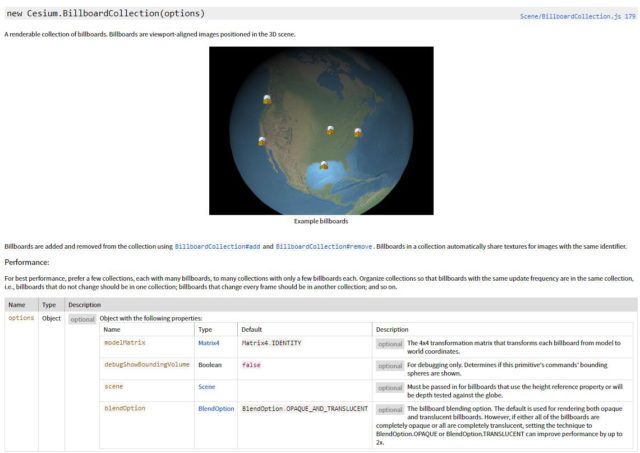Click the 'BlendOption.OPAQUE_AND_TRANSLUCENT' default value
Image resolution: width=640 pixels, height=453 pixels.
click(305, 409)
